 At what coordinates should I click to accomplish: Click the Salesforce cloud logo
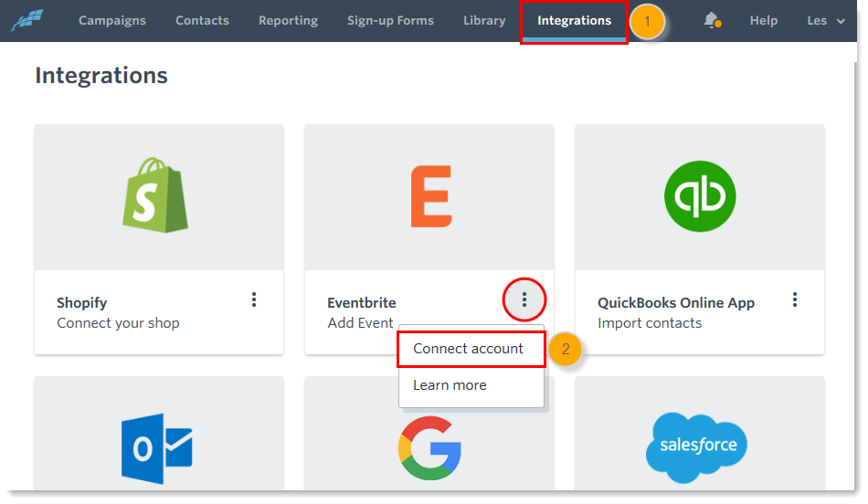point(696,447)
